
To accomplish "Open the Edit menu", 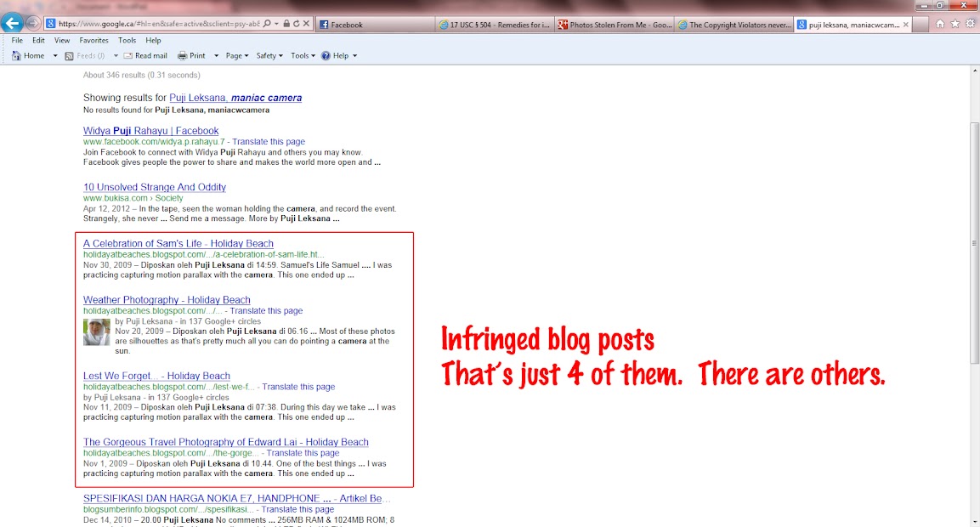I will (x=39, y=40).
